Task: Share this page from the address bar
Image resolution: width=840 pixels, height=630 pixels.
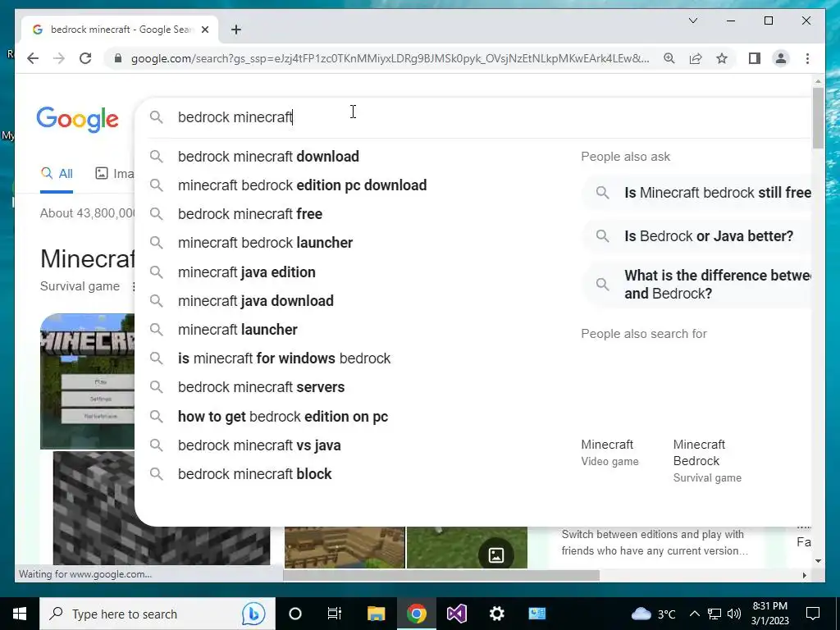Action: click(x=696, y=58)
